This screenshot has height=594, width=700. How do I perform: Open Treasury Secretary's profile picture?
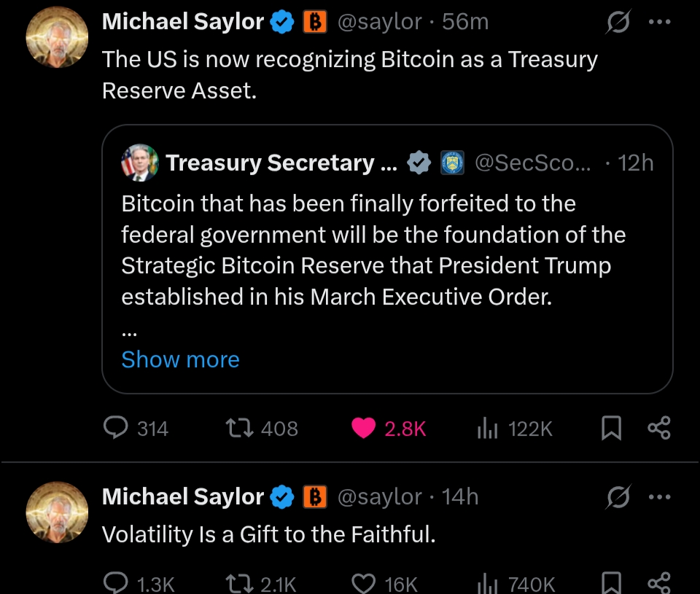coord(139,163)
